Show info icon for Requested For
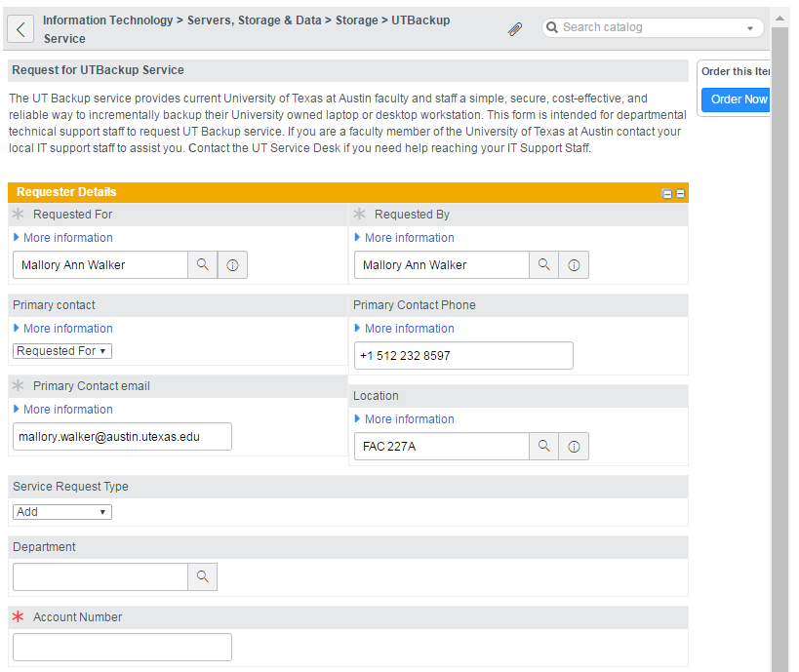799x672 pixels. (x=232, y=265)
